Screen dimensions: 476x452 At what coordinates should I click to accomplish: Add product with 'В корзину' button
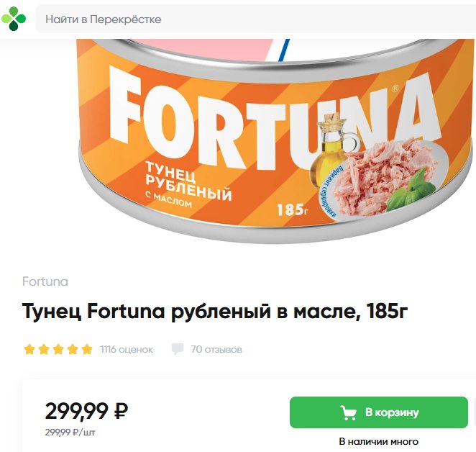point(379,412)
